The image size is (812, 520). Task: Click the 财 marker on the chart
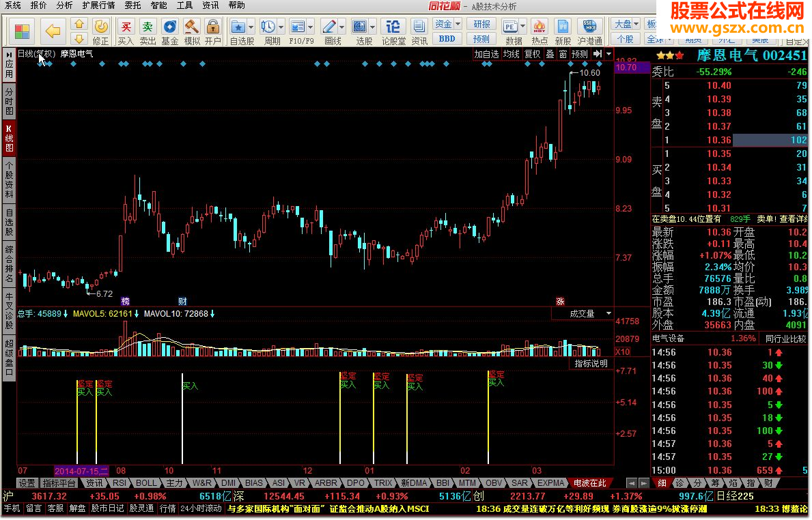click(182, 301)
